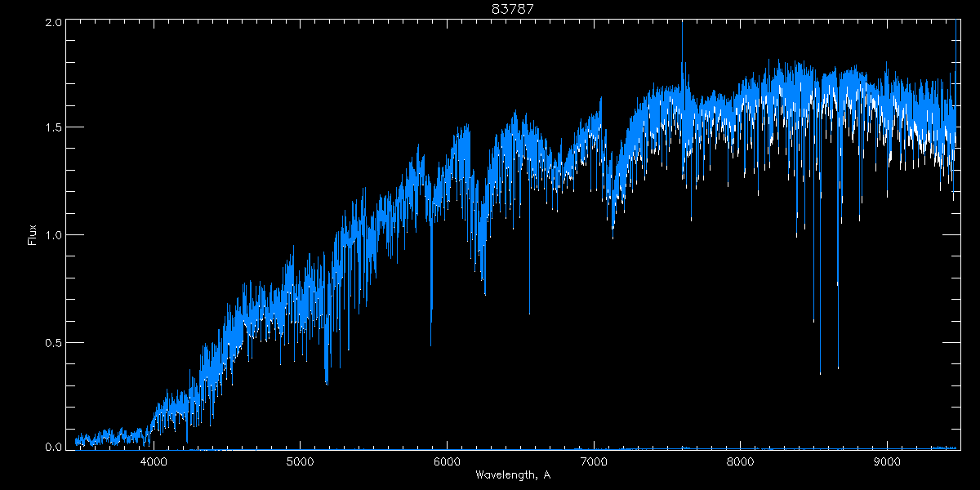The height and width of the screenshot is (490, 980).
Task: Click the Wavelength, A x-axis label
Action: coord(513,474)
